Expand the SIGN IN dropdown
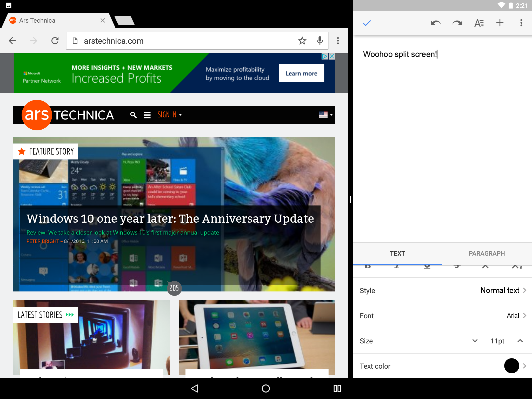532x399 pixels. (x=169, y=115)
